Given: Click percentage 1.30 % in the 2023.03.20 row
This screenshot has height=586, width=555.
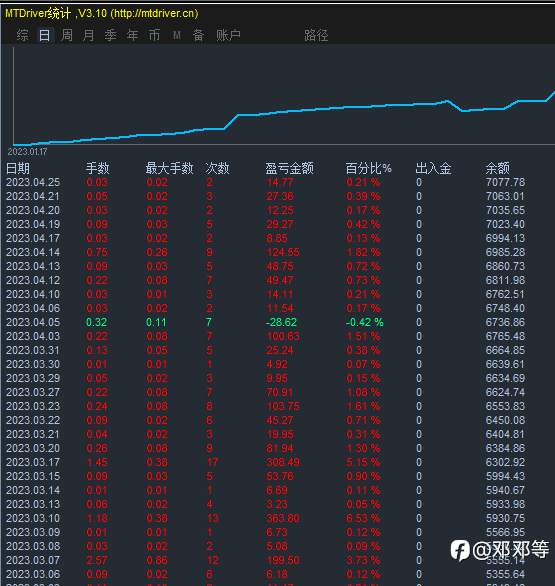Looking at the screenshot, I should [x=363, y=448].
